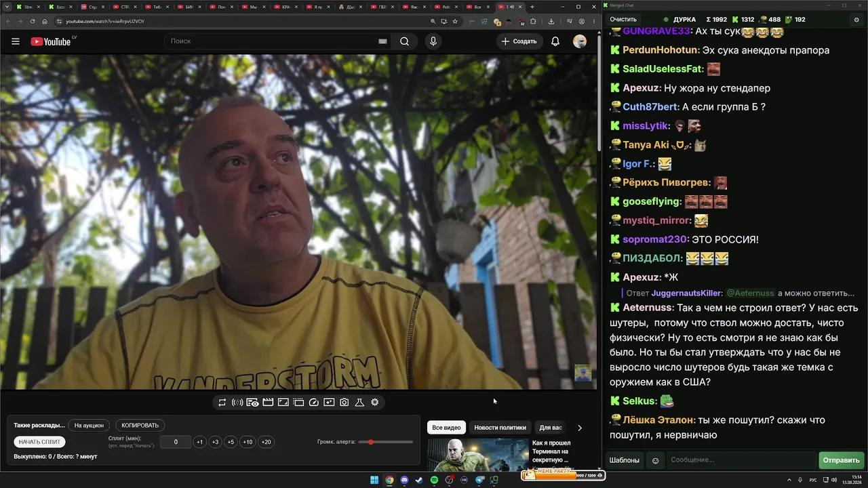
Task: Show hidden system tray icons
Action: click(790, 480)
